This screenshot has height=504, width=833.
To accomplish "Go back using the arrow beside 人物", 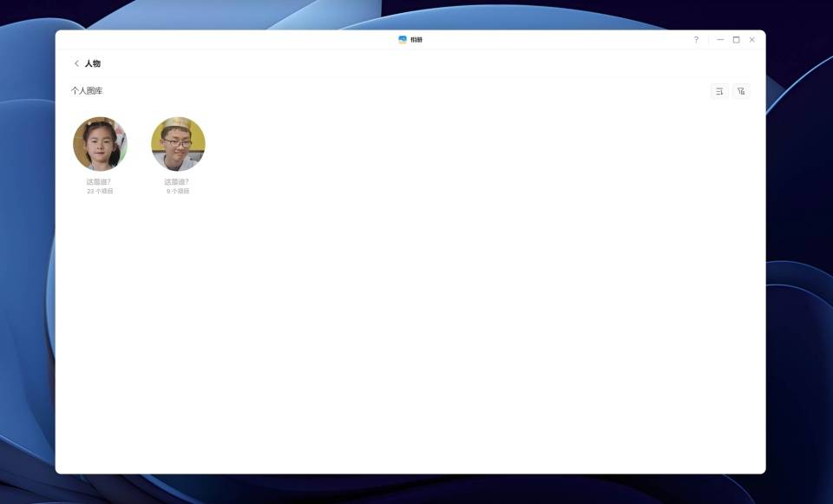I will 76,63.
